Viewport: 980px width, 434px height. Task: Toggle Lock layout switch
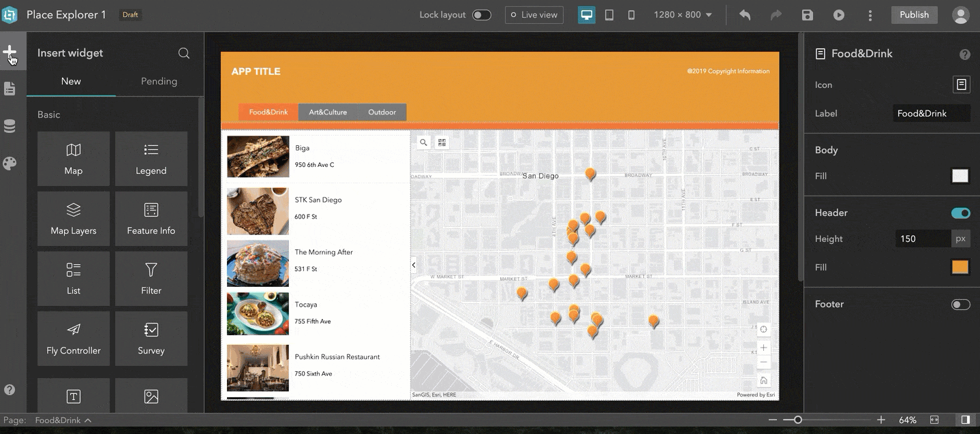click(482, 15)
